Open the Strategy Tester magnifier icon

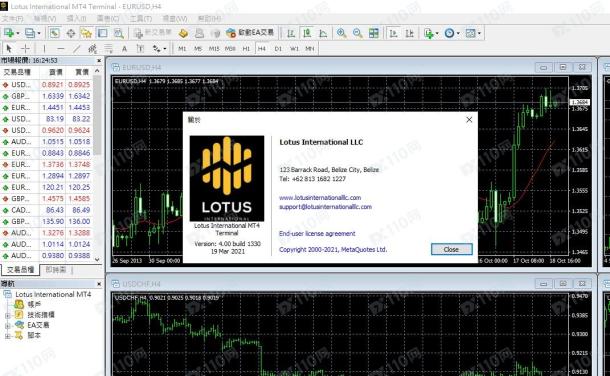118,33
